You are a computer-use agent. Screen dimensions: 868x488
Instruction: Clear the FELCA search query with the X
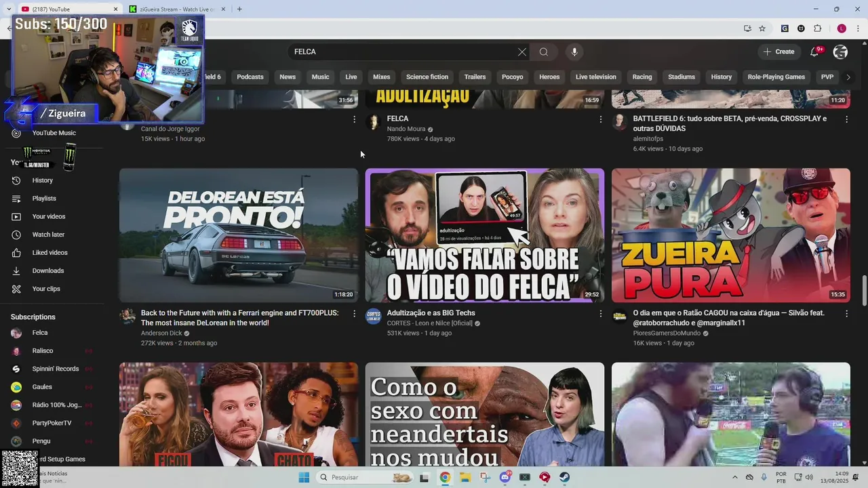522,52
